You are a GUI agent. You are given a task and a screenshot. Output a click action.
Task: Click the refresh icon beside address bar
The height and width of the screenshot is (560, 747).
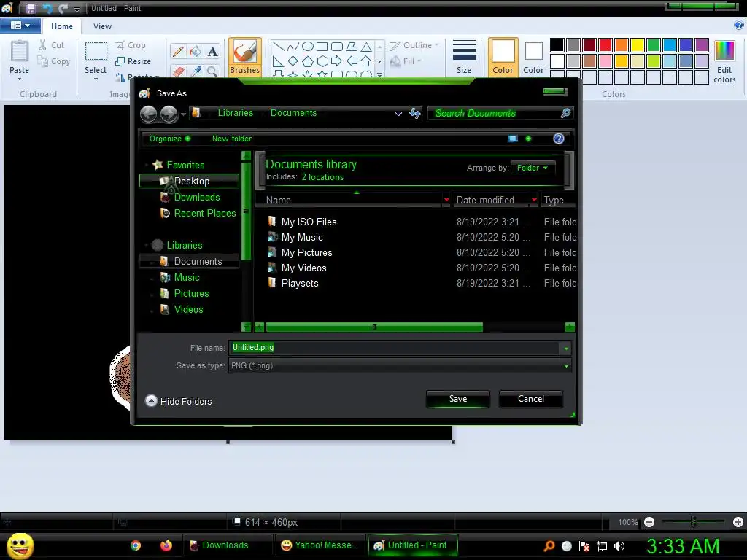point(415,113)
